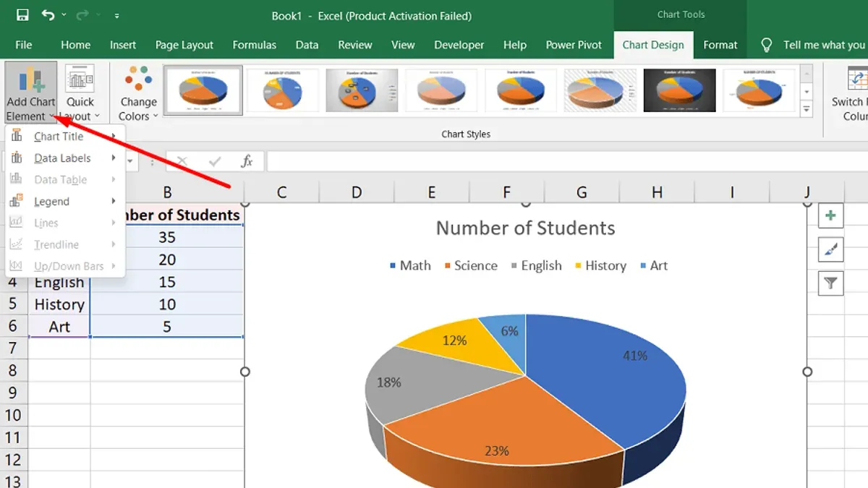The image size is (868, 488).
Task: Click the Art legend entry
Action: tap(653, 265)
